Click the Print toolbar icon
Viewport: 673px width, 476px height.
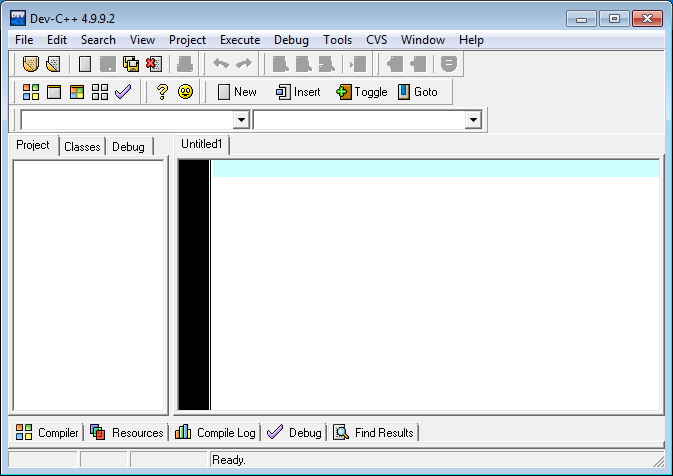coord(185,64)
